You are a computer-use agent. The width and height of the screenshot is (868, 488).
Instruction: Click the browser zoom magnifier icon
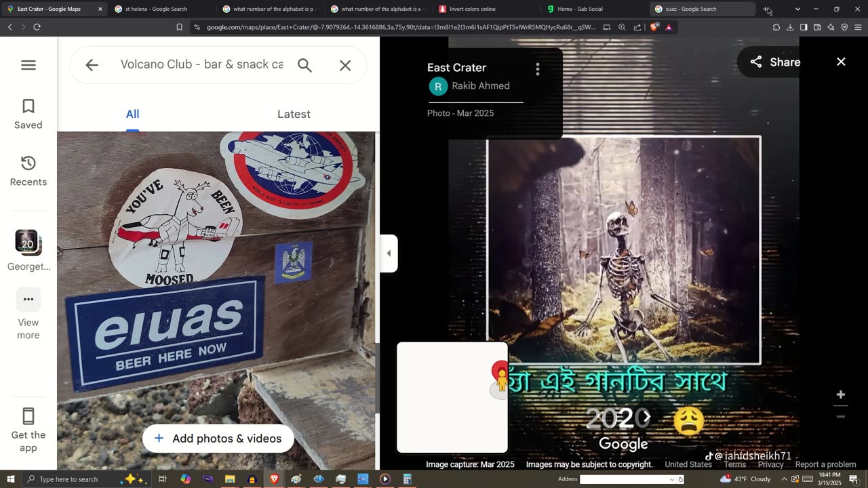click(622, 27)
